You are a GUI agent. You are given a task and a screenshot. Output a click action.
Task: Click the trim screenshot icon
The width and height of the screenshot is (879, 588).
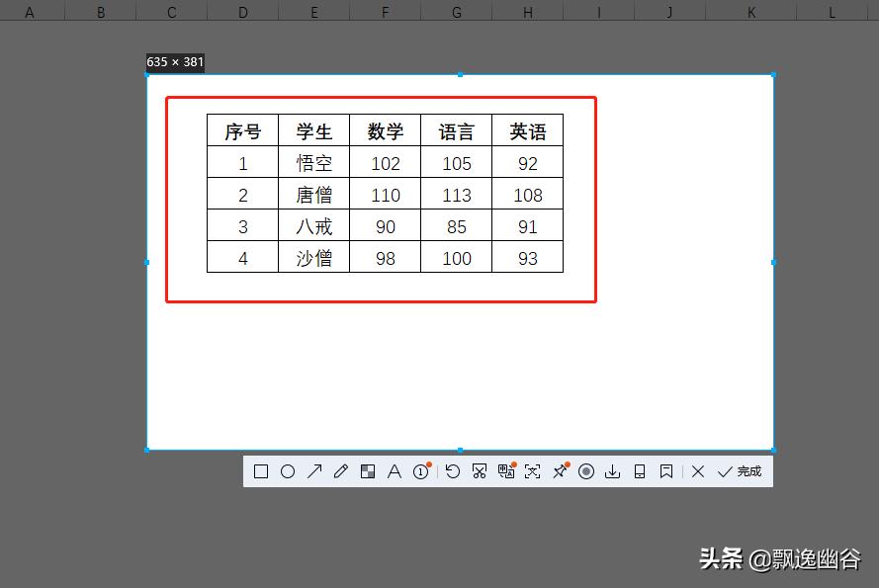tap(480, 471)
